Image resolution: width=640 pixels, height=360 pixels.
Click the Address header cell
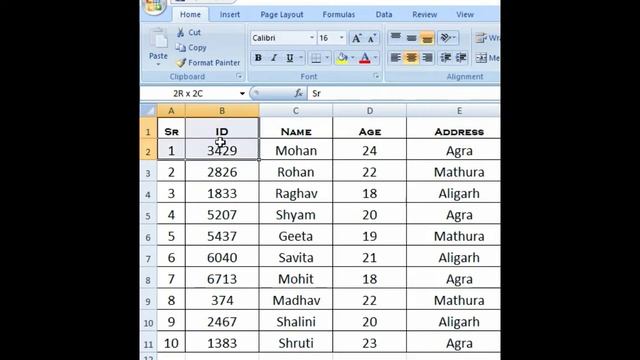pyautogui.click(x=453, y=128)
